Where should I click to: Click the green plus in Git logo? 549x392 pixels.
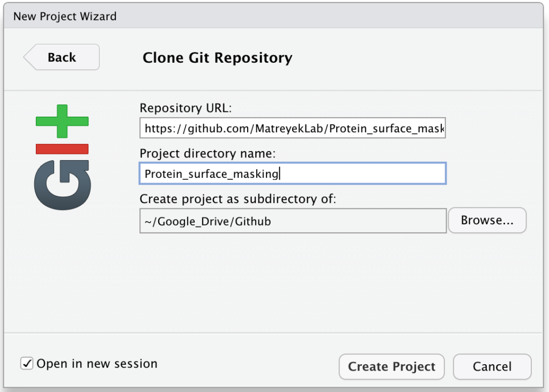click(62, 121)
